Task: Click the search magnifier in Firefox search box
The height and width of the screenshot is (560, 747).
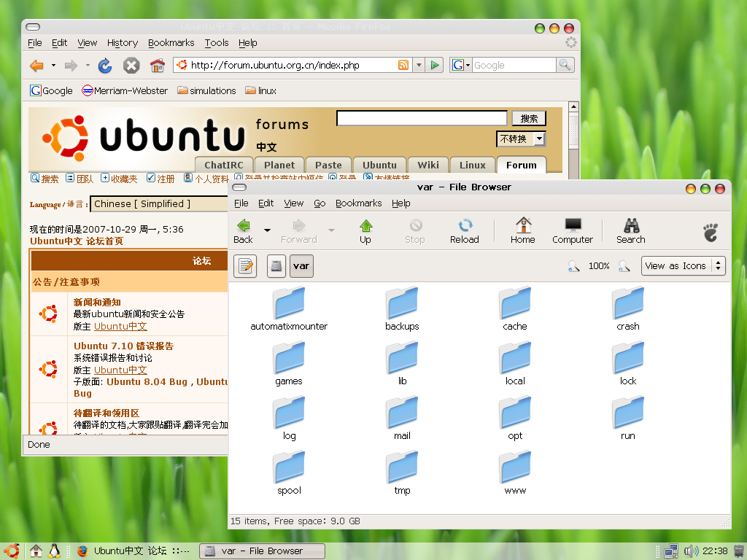Action: coord(565,65)
